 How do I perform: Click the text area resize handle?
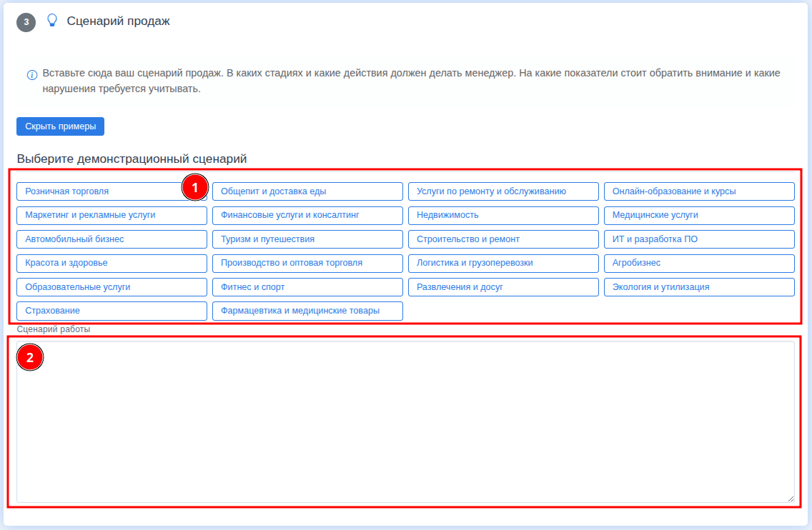pos(790,499)
